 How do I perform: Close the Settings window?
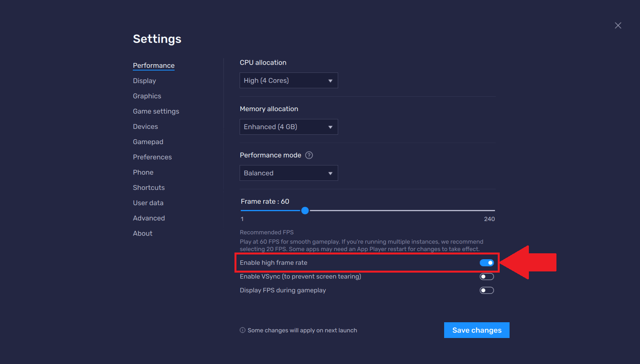tap(618, 26)
